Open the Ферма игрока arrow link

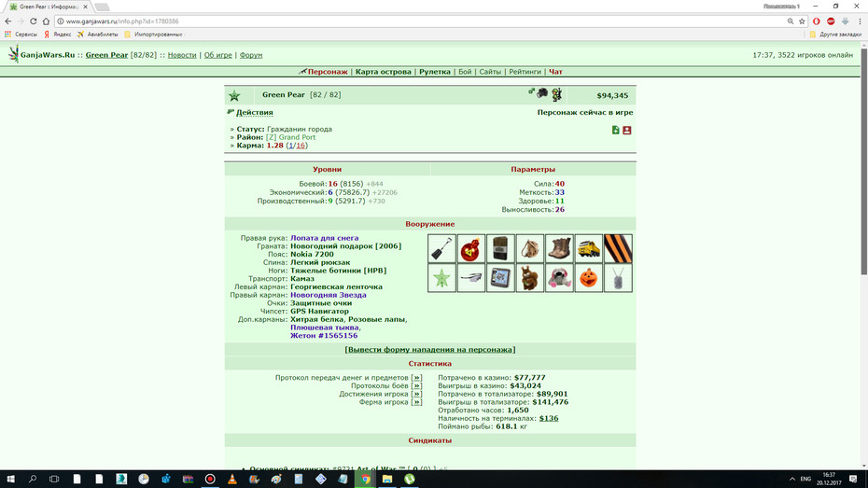coord(416,402)
